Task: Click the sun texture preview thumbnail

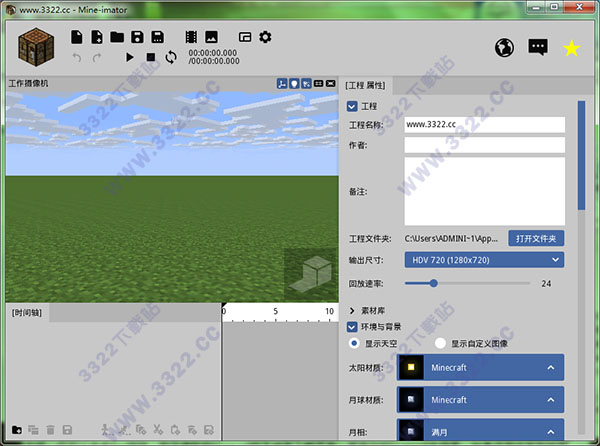Action: pos(411,367)
